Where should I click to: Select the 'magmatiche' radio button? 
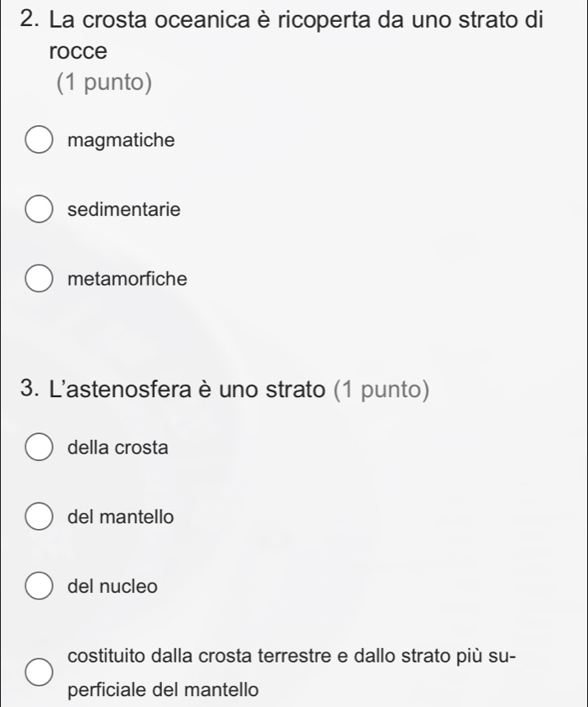39,139
